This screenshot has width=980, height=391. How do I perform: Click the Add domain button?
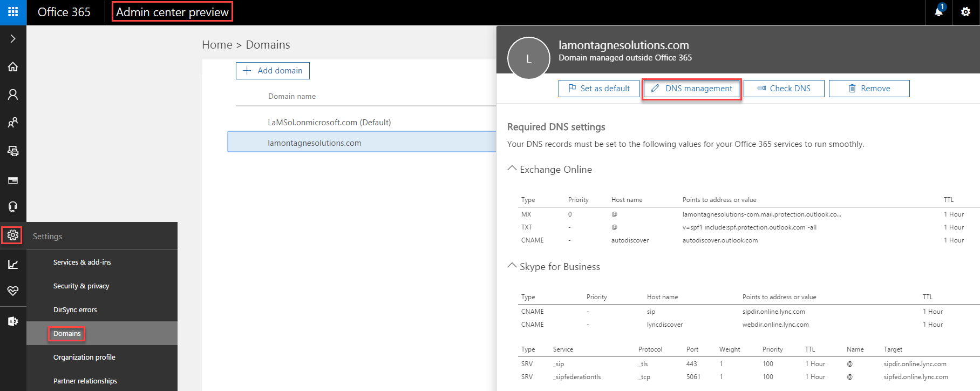coord(273,71)
